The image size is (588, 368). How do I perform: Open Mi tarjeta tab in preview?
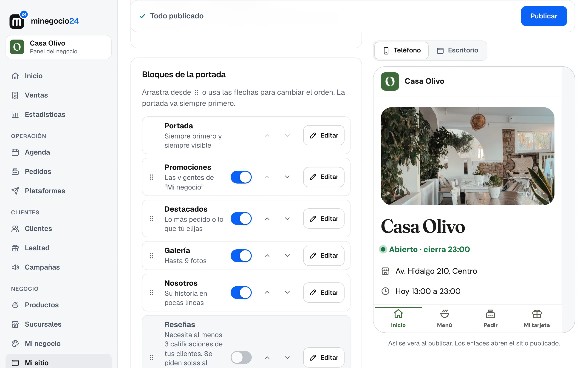[537, 318]
